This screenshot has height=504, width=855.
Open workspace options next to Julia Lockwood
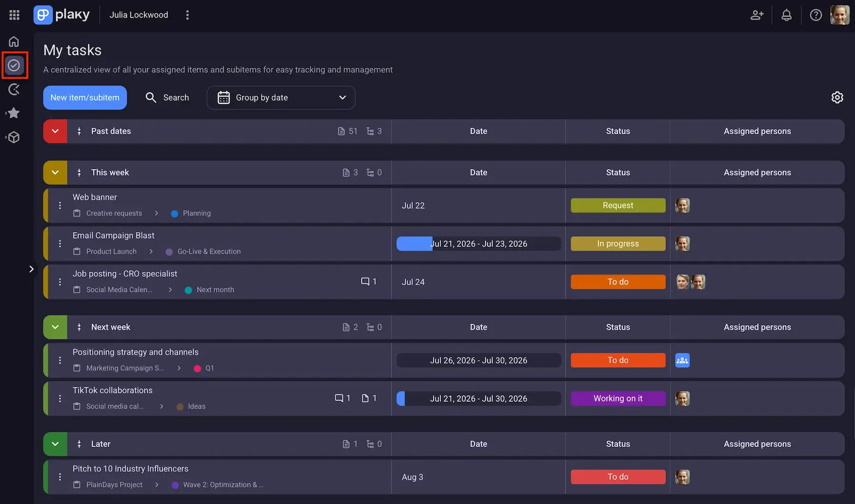pos(188,15)
